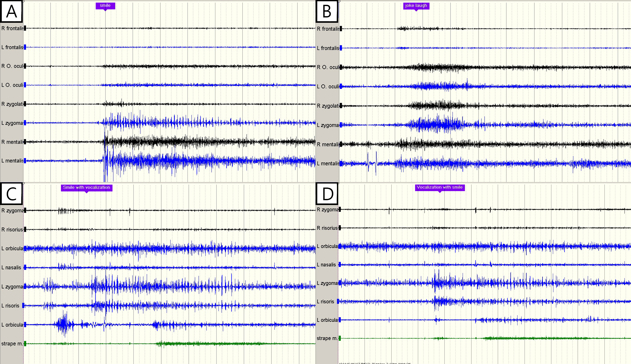Select the purple "smile" event marker

105,6
